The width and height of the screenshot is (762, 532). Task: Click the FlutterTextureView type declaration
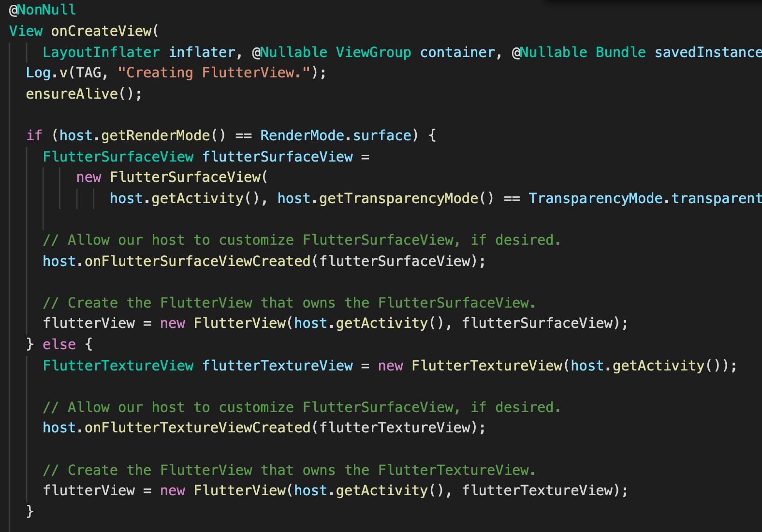[118, 366]
